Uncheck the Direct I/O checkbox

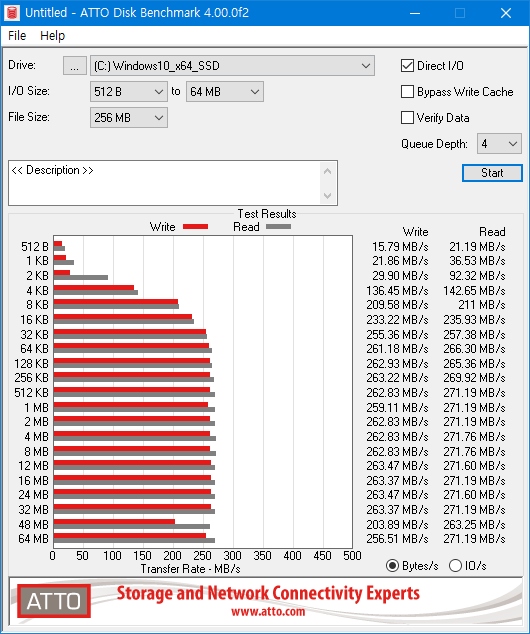tap(407, 66)
